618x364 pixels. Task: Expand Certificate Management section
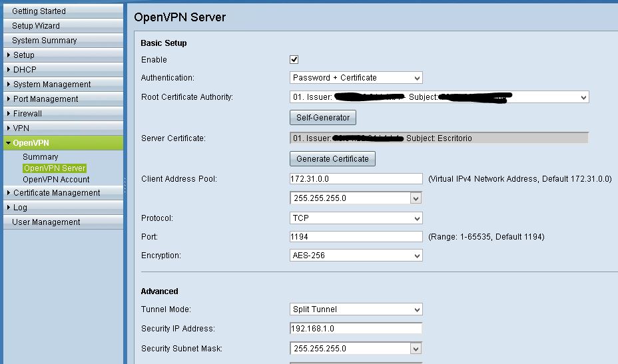tap(63, 192)
